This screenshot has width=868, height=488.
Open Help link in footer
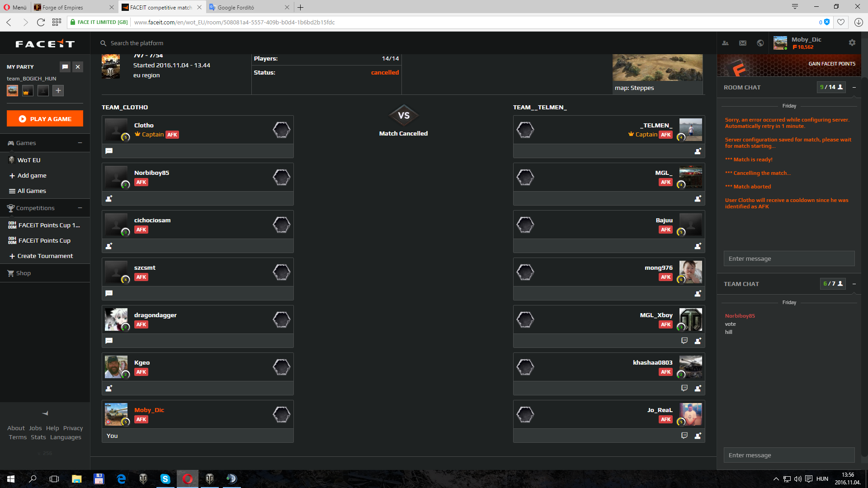pos(52,428)
